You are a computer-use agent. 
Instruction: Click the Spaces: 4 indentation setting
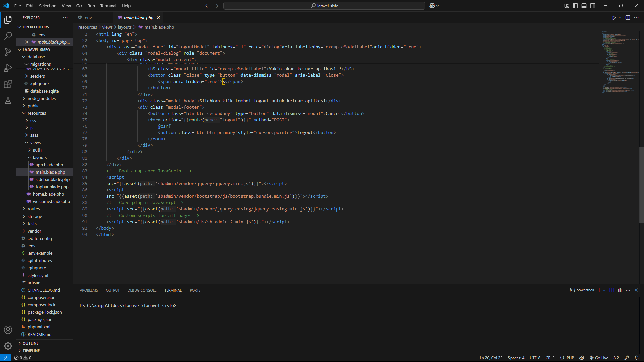point(516,358)
